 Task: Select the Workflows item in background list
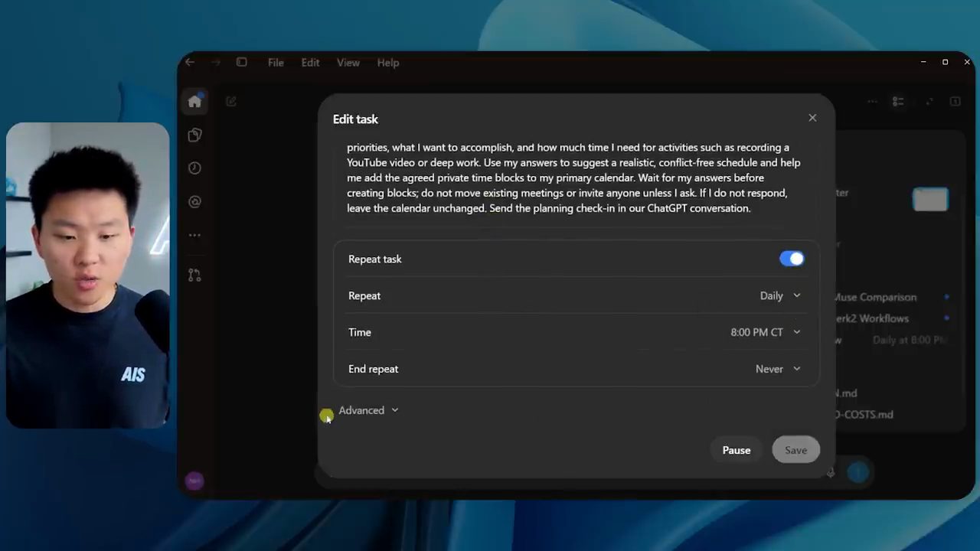point(873,318)
